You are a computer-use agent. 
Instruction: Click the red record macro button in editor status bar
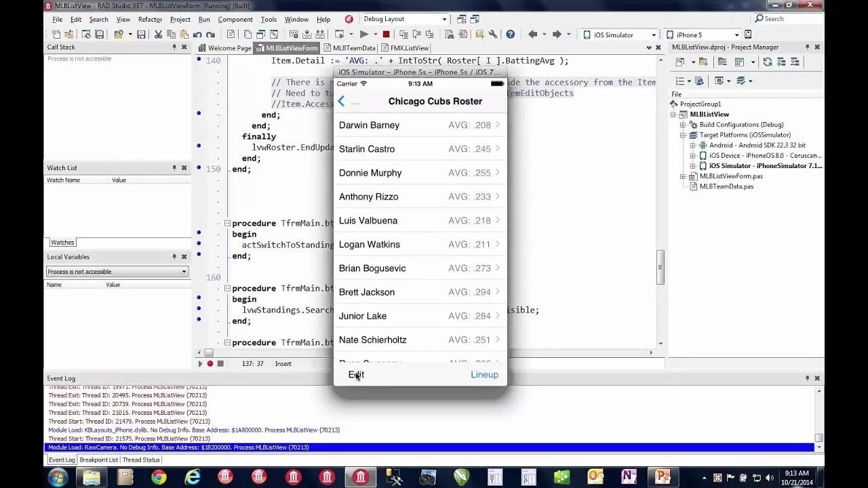pos(210,364)
